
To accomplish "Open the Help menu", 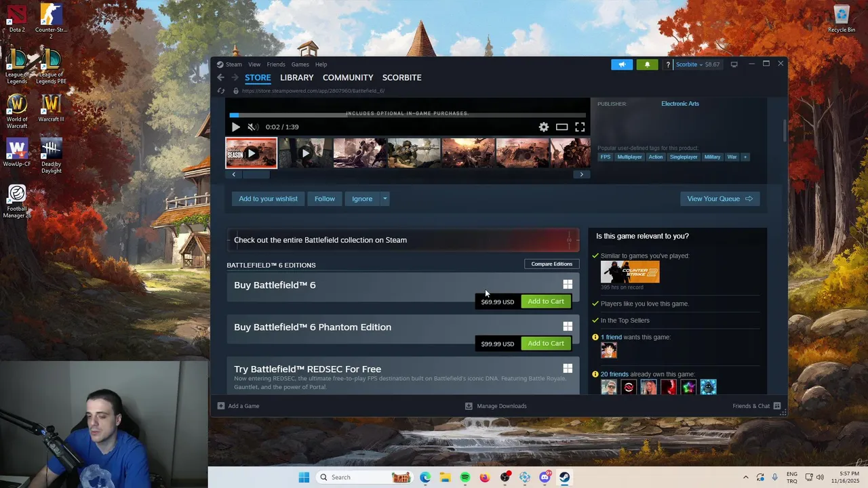I will pos(321,64).
